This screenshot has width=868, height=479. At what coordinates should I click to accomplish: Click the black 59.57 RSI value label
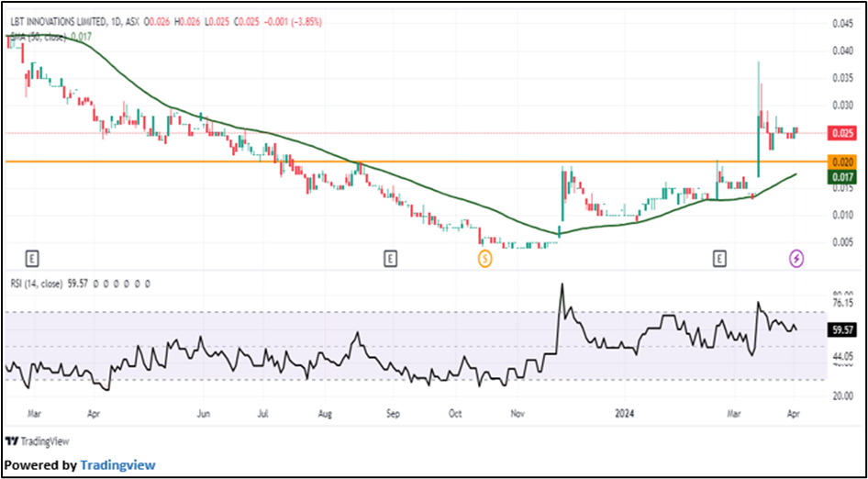(x=841, y=331)
